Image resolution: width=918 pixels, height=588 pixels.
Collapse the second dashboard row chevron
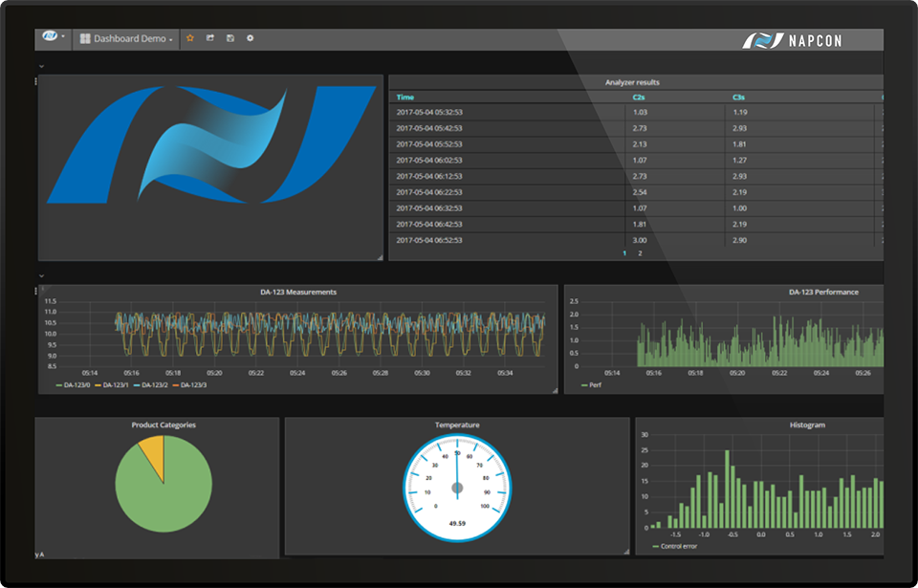[x=41, y=276]
